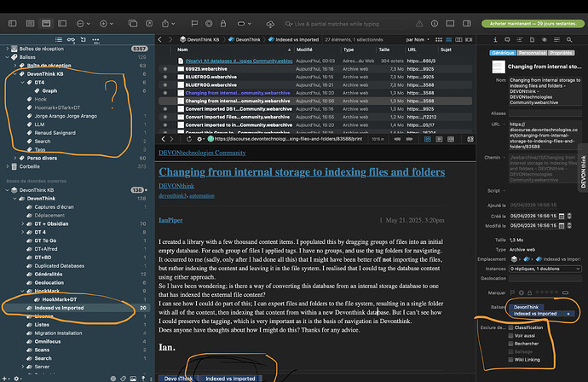Reload the web page in the preview bar

[x=189, y=139]
